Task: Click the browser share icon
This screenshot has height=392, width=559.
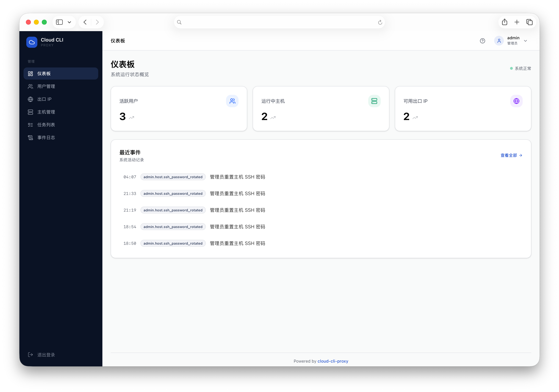Action: [505, 22]
